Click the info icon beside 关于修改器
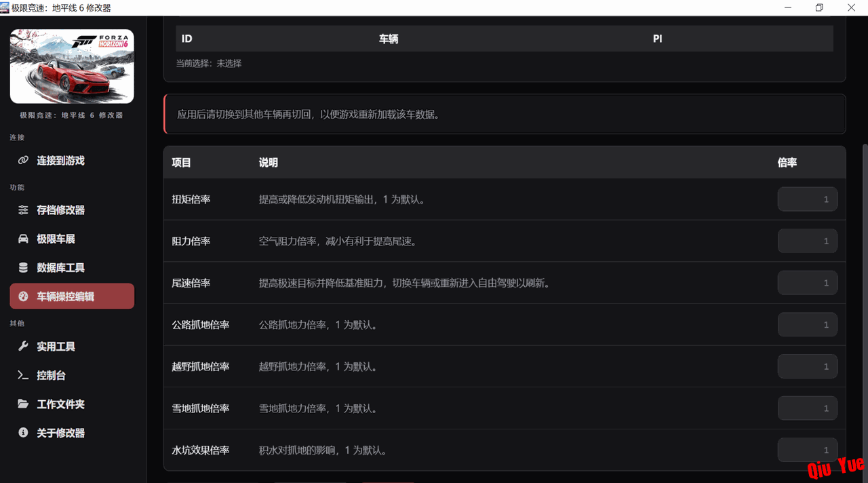 [23, 433]
